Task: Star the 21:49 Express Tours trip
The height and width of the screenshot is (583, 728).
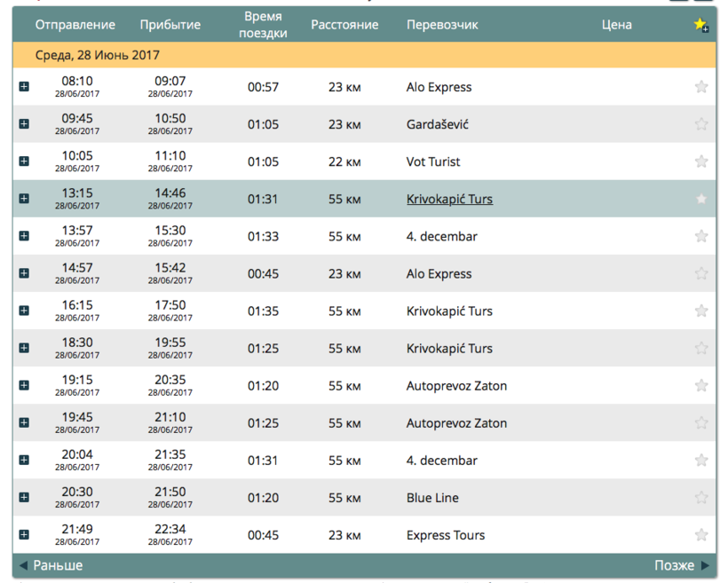Action: pyautogui.click(x=701, y=535)
